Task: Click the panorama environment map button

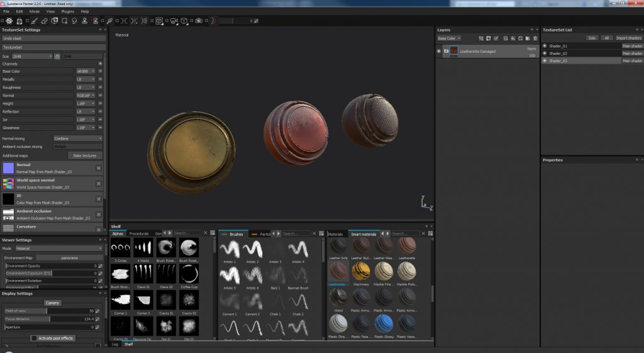Action: pos(69,258)
